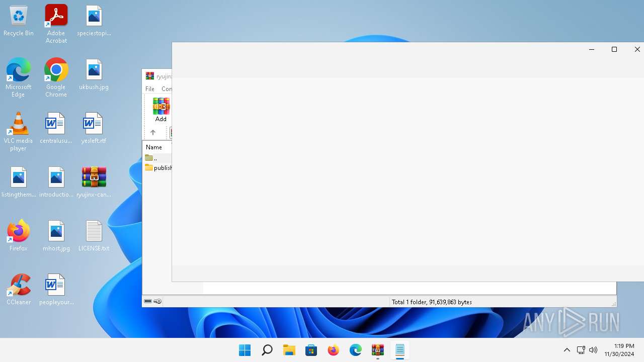The image size is (644, 362).
Task: Open Google Chrome desktop shortcut
Action: tap(56, 77)
